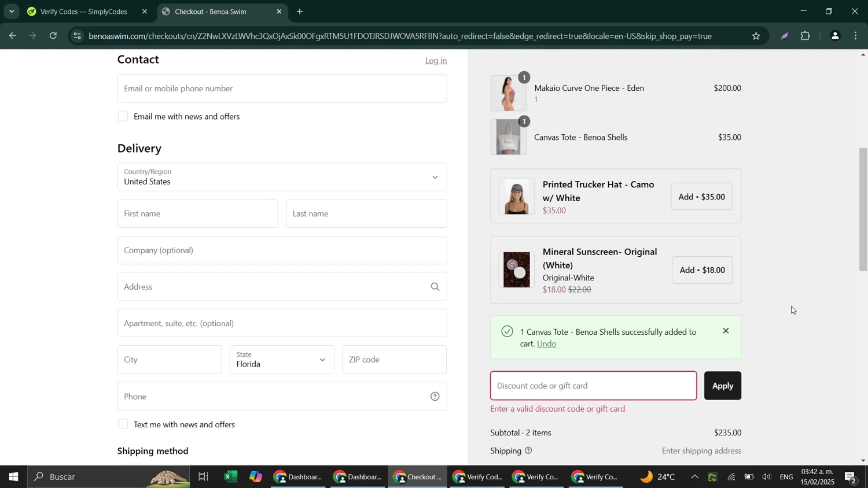Click the browser back arrow icon
The height and width of the screenshot is (488, 868).
tap(12, 36)
